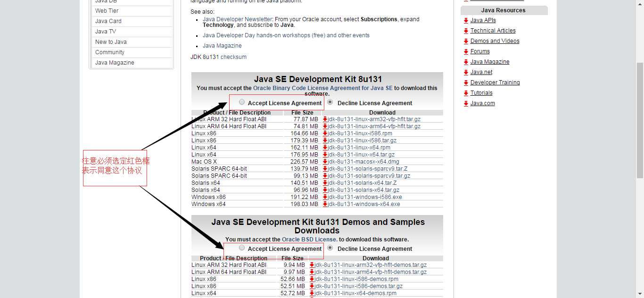Click download icon beside jdk-8u131-solaris-x64.tar.Z
644x298 pixels.
(325, 183)
